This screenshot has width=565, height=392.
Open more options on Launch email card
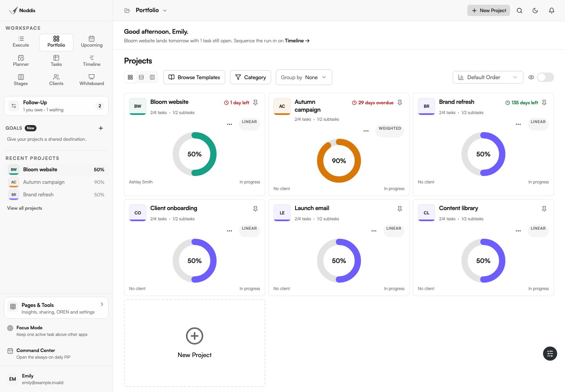(374, 231)
